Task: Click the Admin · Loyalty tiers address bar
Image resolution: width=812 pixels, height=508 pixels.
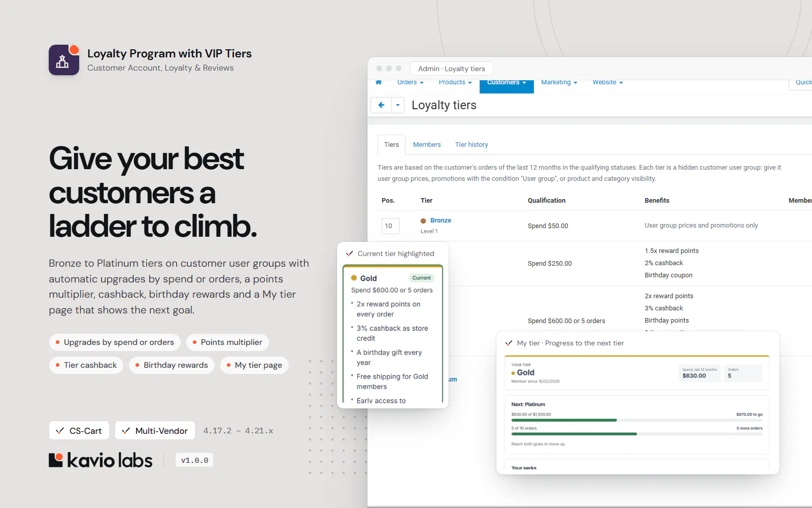Action: pos(452,69)
